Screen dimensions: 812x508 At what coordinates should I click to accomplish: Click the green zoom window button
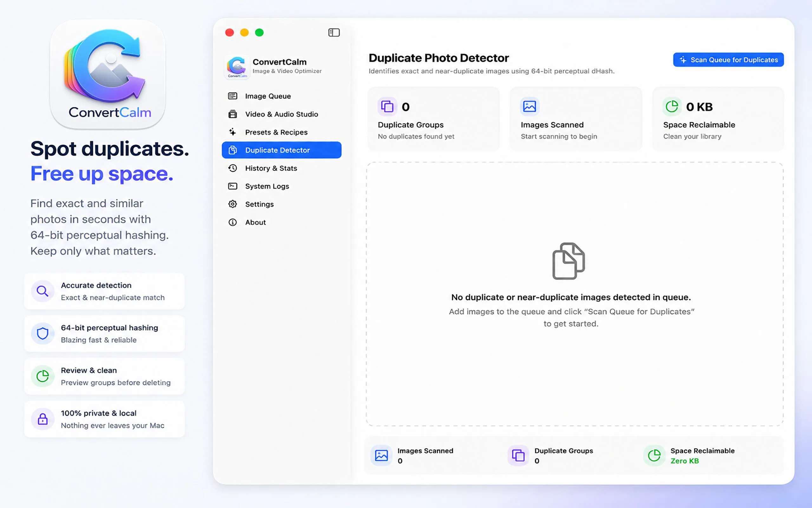[259, 33]
